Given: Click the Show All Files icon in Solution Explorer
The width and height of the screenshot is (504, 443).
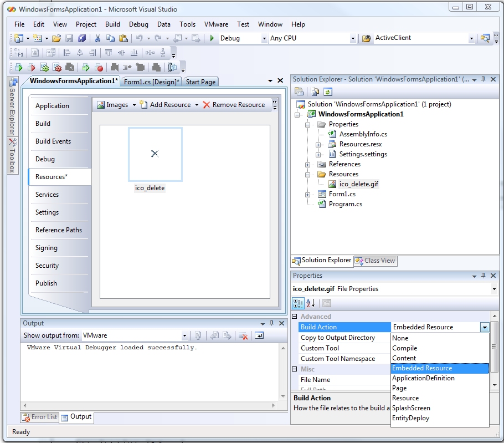Looking at the screenshot, I should (315, 91).
